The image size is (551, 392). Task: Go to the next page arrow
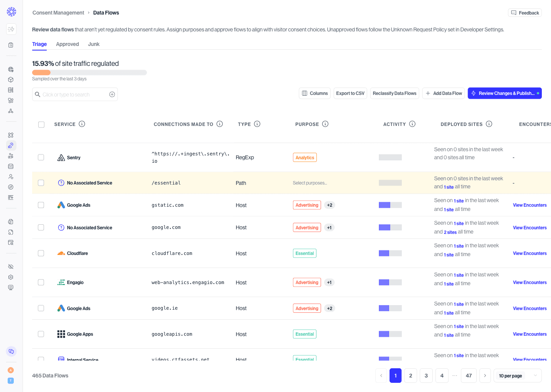485,376
